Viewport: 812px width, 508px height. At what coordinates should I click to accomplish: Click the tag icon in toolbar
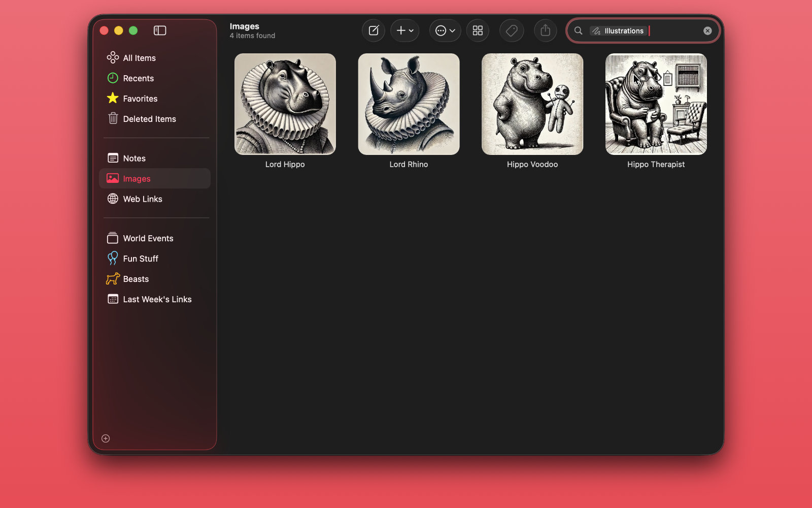pos(512,30)
